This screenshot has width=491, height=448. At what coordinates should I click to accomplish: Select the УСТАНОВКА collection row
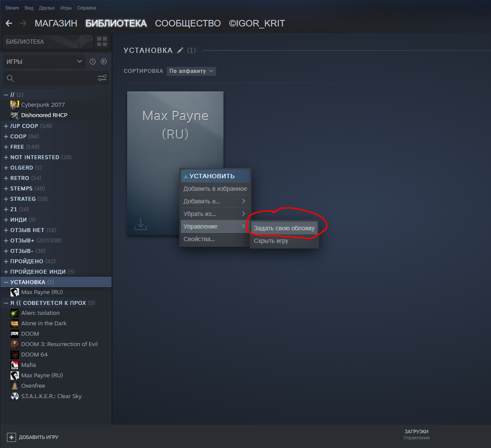tap(56, 282)
